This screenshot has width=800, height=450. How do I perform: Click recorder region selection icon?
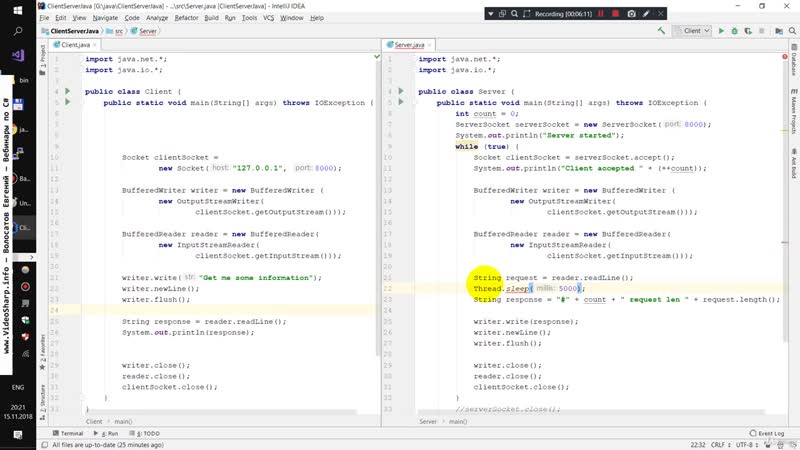[527, 14]
